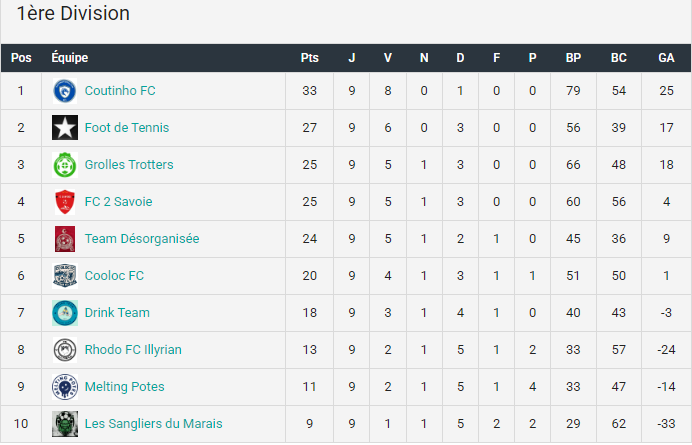Click the Coutinho FC team logo
The width and height of the screenshot is (692, 445).
(x=65, y=91)
